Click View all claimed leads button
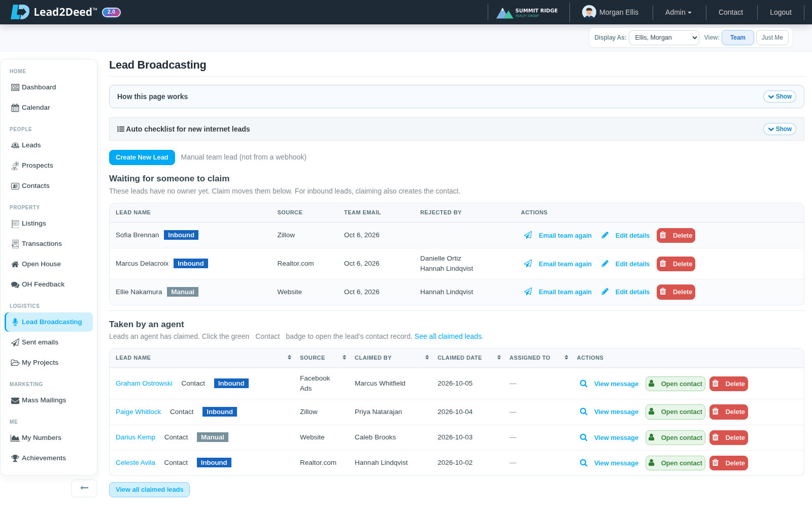812x508 pixels. [x=149, y=490]
